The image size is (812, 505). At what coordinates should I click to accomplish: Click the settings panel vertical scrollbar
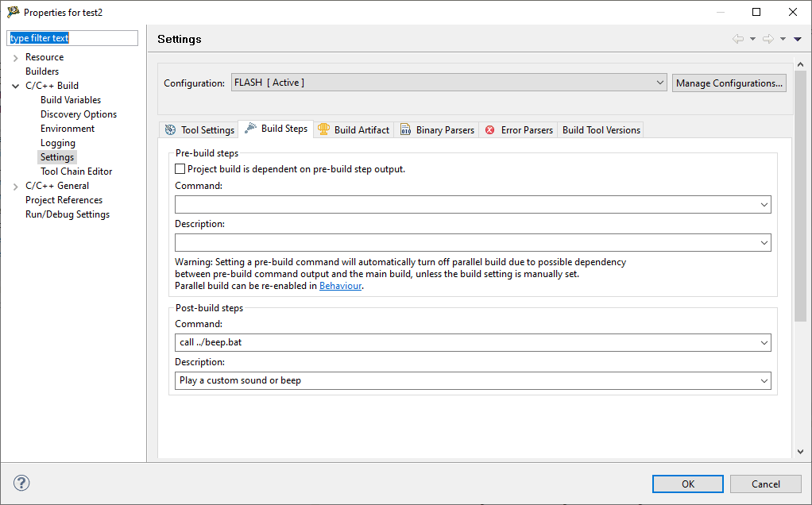tap(800, 238)
